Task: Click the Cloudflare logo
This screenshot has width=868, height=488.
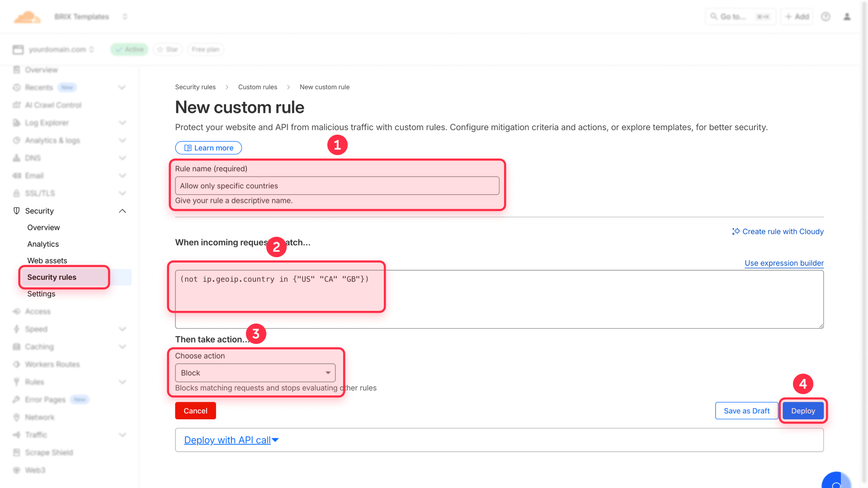Action: point(27,16)
